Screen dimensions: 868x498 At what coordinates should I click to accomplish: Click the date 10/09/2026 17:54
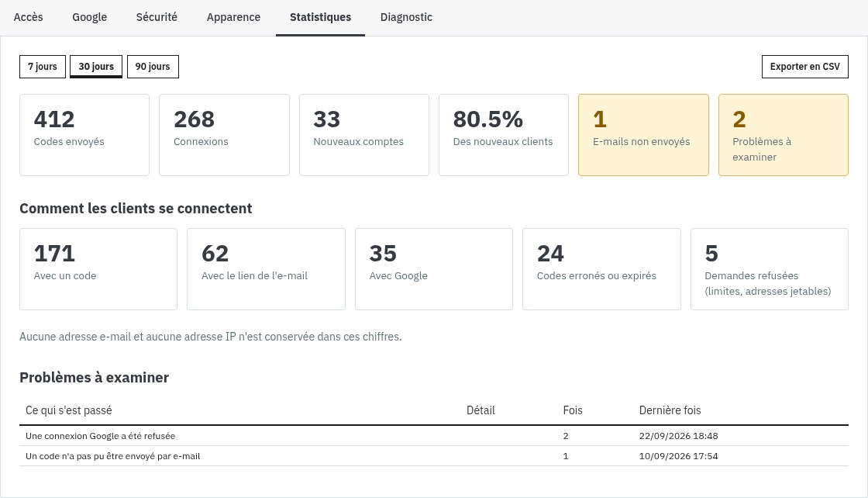pos(678,456)
